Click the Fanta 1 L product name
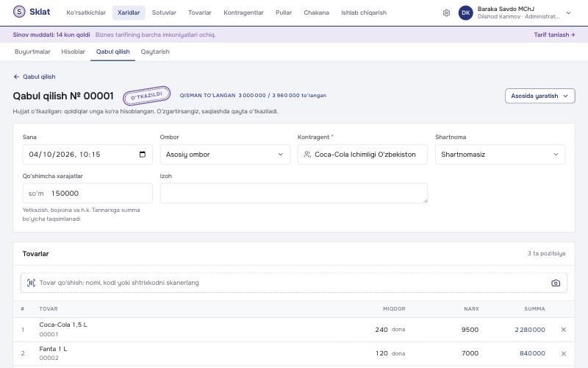Viewport: 588px width, 368px height. coord(53,349)
